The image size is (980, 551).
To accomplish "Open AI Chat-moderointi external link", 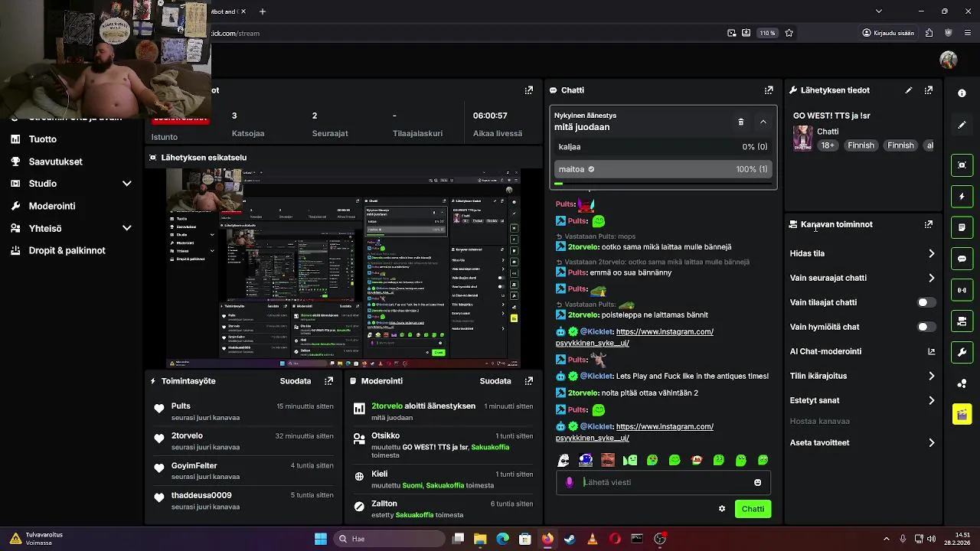I will click(x=931, y=351).
